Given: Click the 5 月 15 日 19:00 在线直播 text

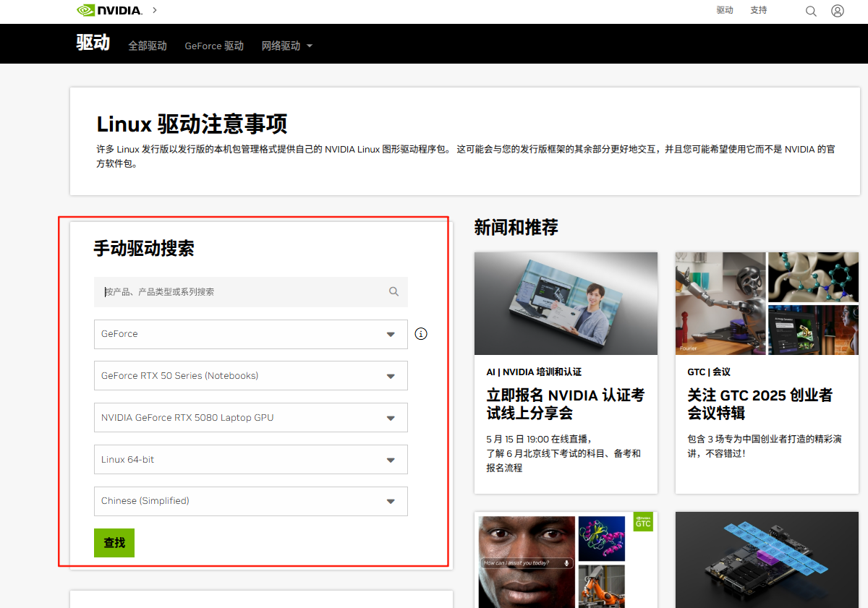Looking at the screenshot, I should [540, 439].
